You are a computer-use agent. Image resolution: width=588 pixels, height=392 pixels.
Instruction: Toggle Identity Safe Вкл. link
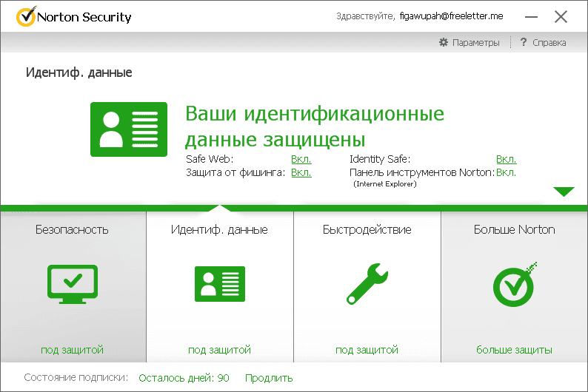[x=507, y=159]
